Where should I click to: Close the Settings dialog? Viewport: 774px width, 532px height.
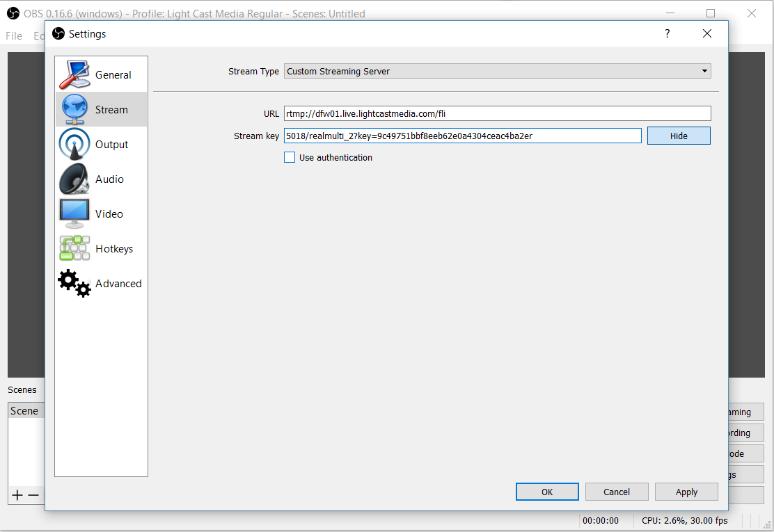pos(707,33)
